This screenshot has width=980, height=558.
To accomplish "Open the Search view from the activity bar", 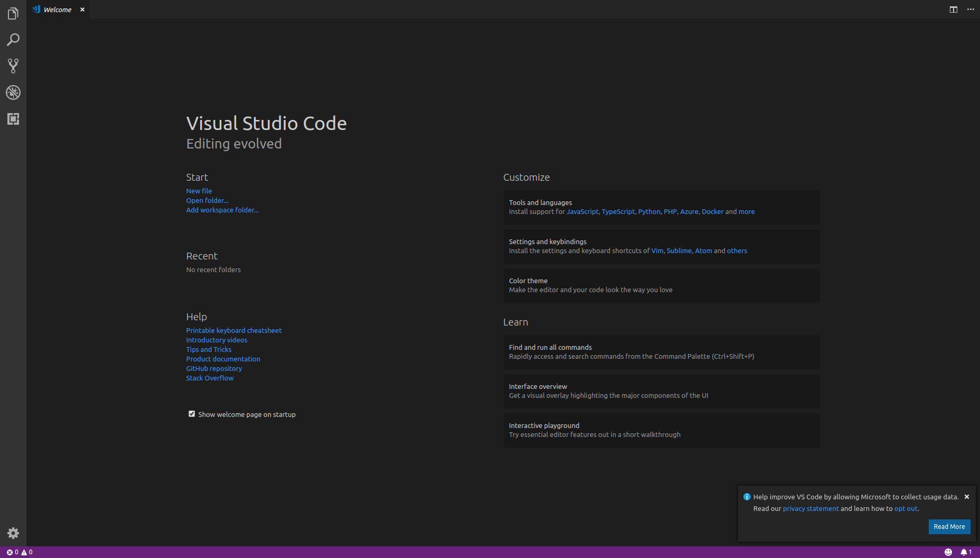I will [x=13, y=40].
